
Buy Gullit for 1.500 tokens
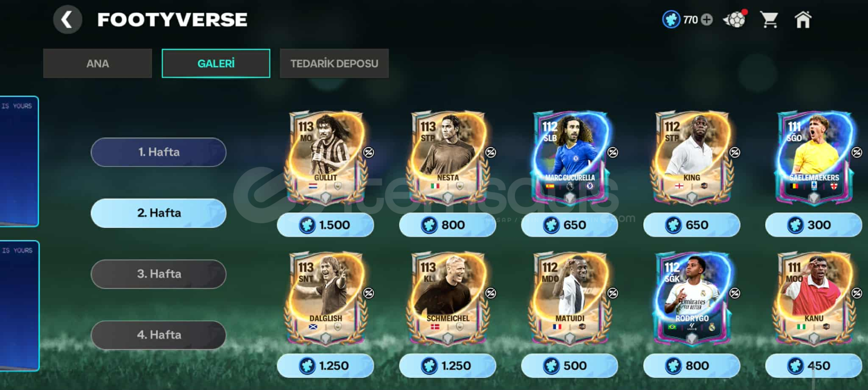coord(325,225)
